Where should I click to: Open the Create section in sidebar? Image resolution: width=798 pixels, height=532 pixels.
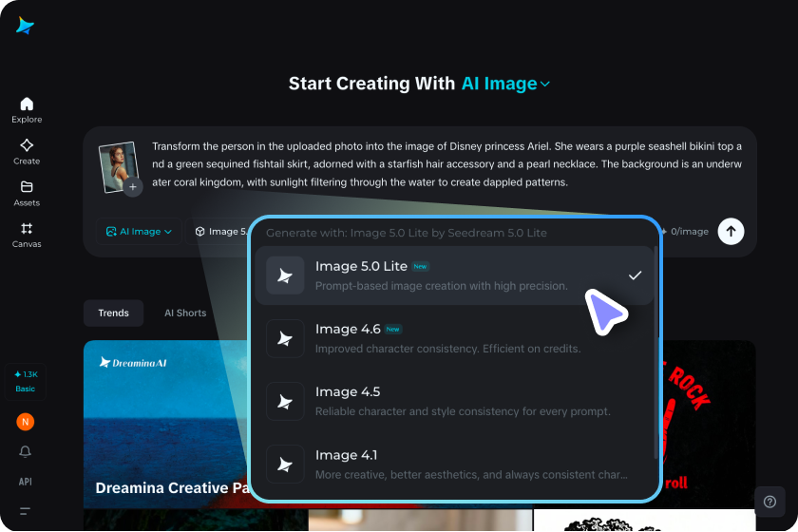[27, 152]
